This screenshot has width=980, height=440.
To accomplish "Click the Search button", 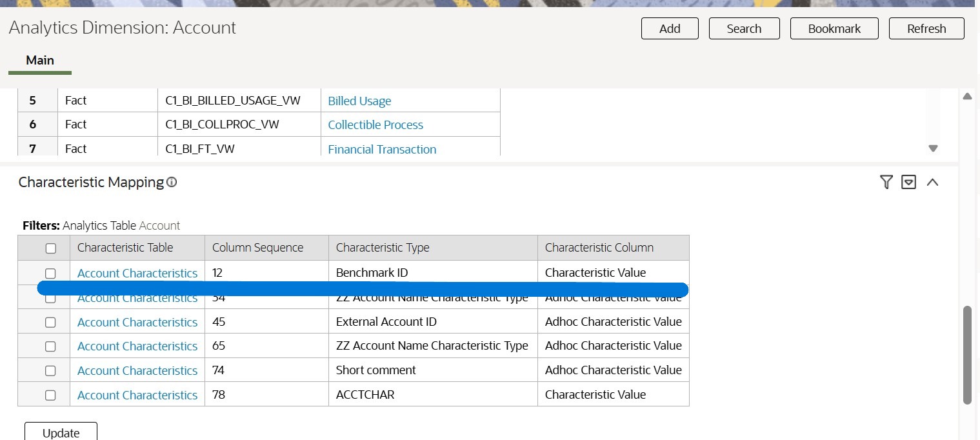I will 744,28.
